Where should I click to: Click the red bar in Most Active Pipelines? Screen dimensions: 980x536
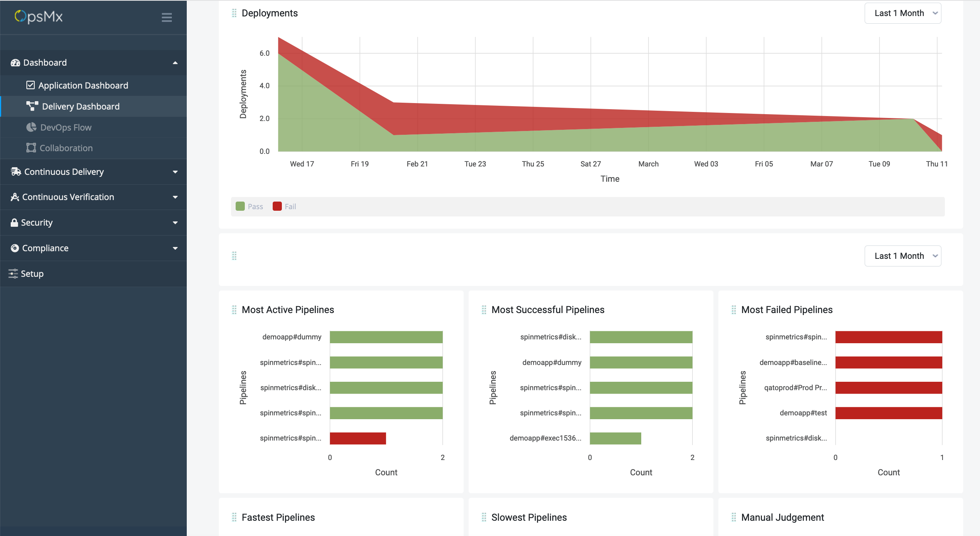(358, 438)
